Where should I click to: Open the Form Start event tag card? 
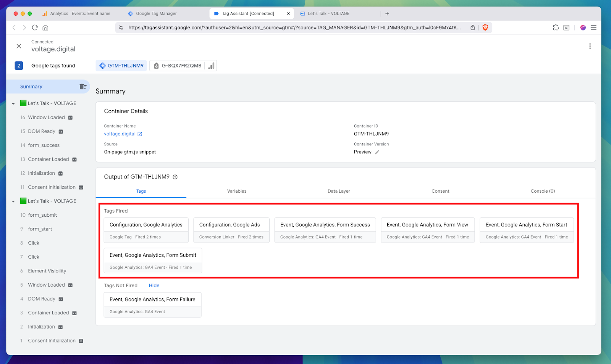tap(527, 230)
